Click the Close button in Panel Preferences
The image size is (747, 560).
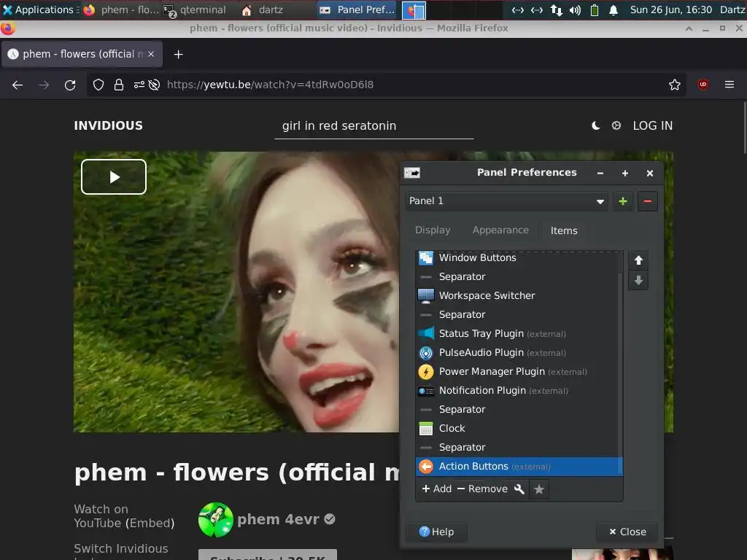[627, 532]
